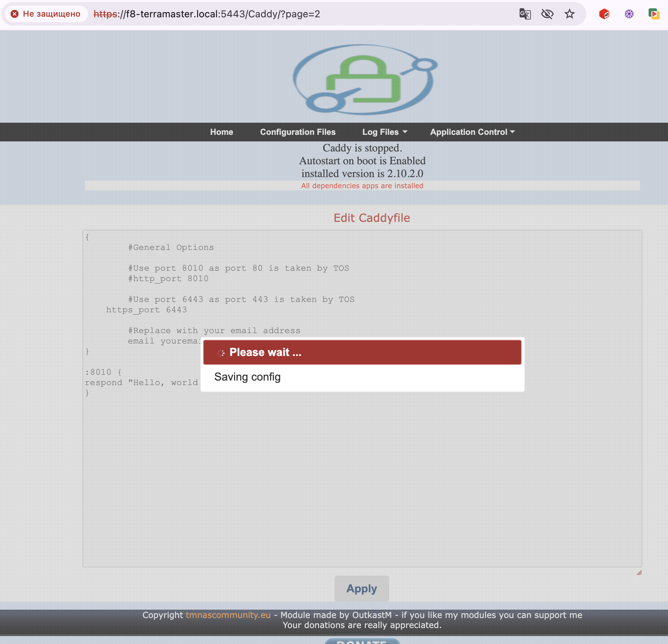This screenshot has width=668, height=644.
Task: Click the crossed-out eye tracking icon
Action: coord(547,14)
